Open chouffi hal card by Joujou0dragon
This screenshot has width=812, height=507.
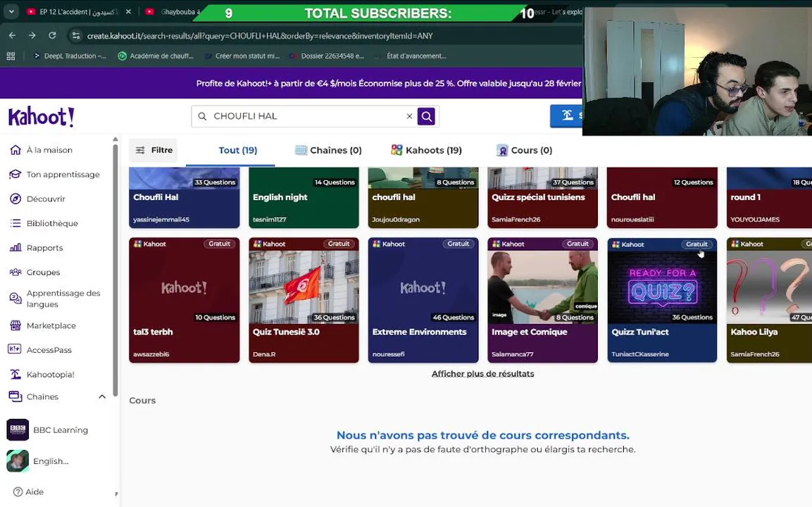(423, 197)
